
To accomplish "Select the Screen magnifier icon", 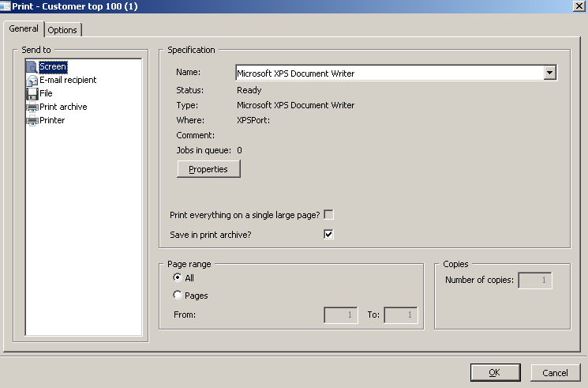I will click(x=32, y=67).
